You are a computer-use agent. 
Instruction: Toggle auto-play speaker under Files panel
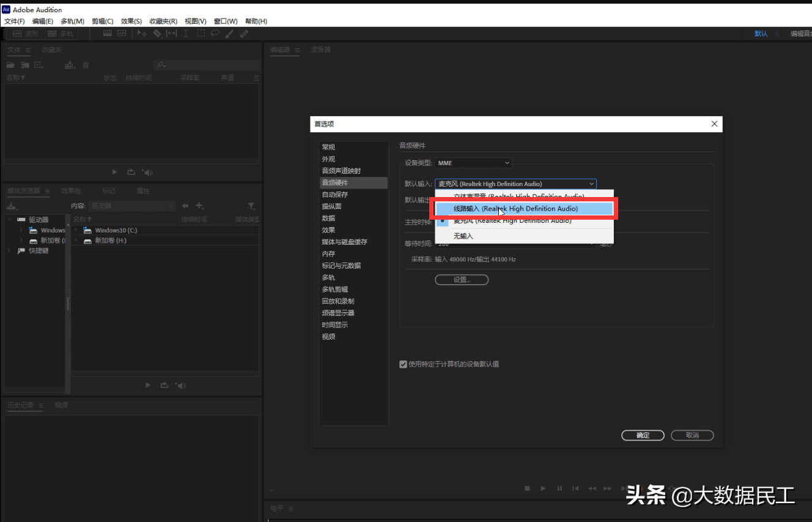pos(147,173)
